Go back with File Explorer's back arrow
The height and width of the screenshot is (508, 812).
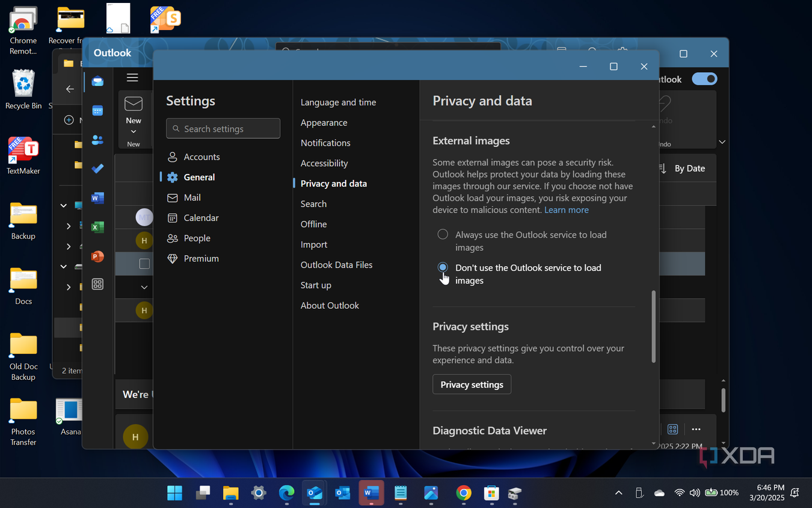click(x=70, y=89)
